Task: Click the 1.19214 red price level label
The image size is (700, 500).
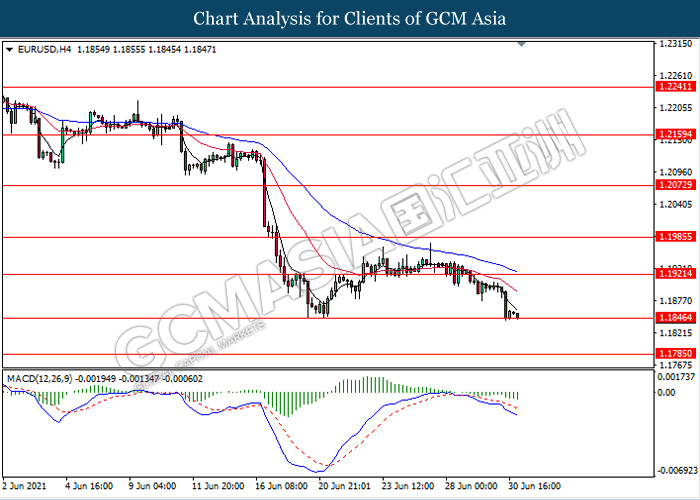Action: tap(675, 274)
